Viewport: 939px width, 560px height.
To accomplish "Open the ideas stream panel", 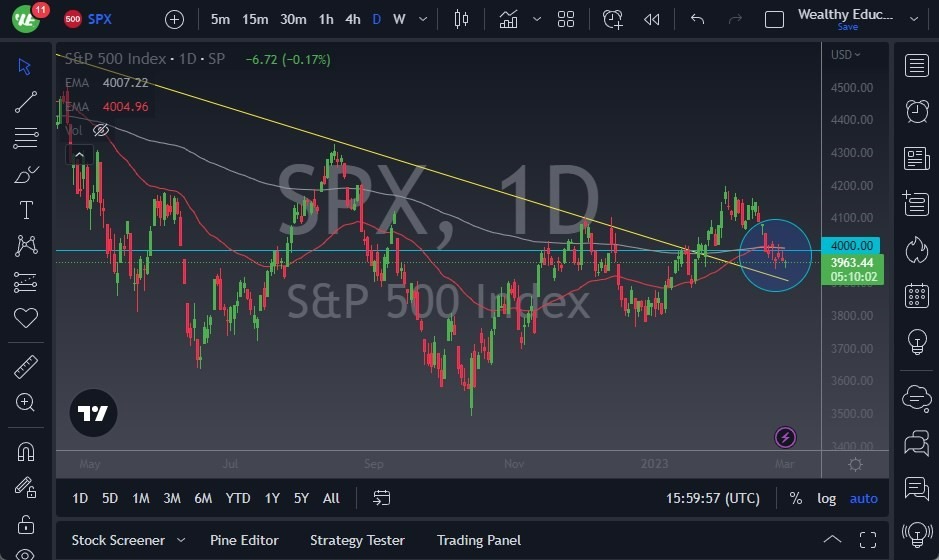I will point(916,489).
